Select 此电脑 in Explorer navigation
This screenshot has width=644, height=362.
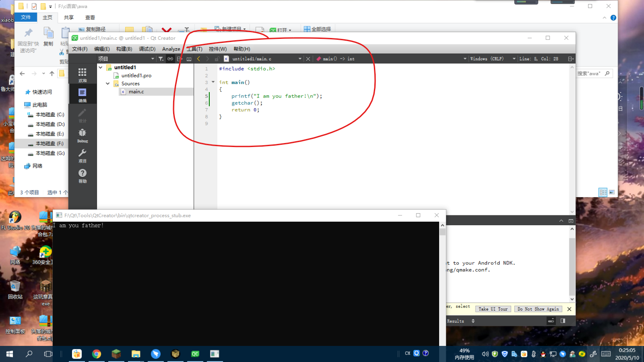[36, 105]
